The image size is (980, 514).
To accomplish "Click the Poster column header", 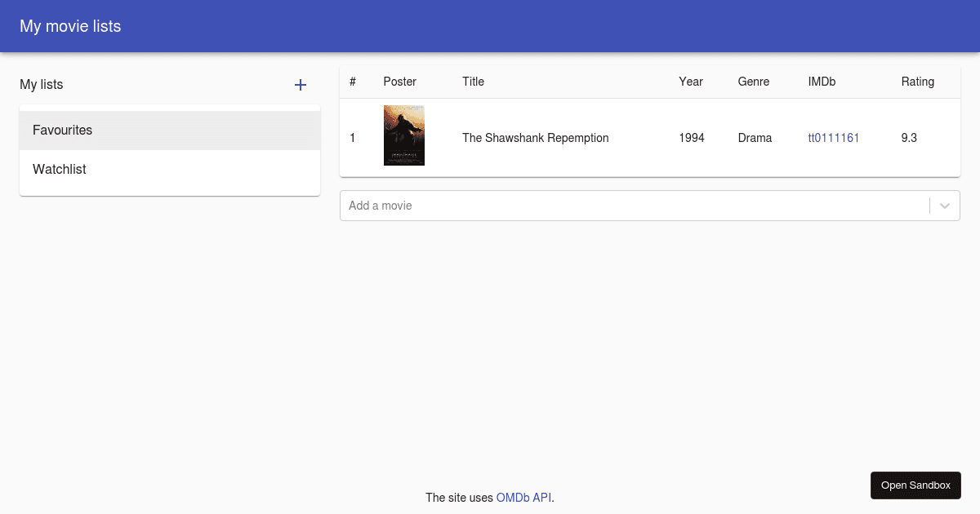I will 399,82.
